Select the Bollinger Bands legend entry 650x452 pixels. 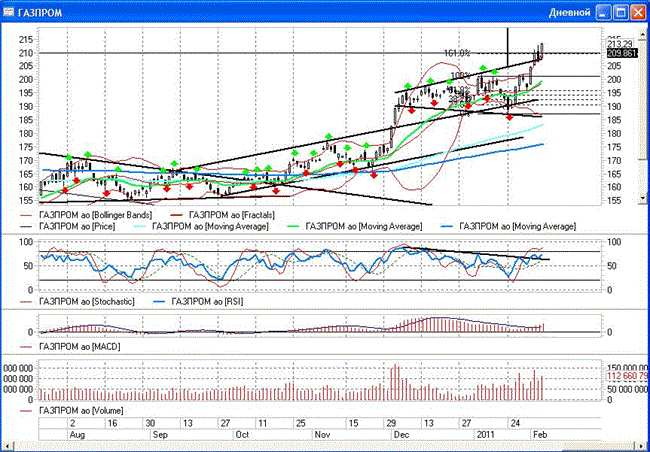point(86,215)
